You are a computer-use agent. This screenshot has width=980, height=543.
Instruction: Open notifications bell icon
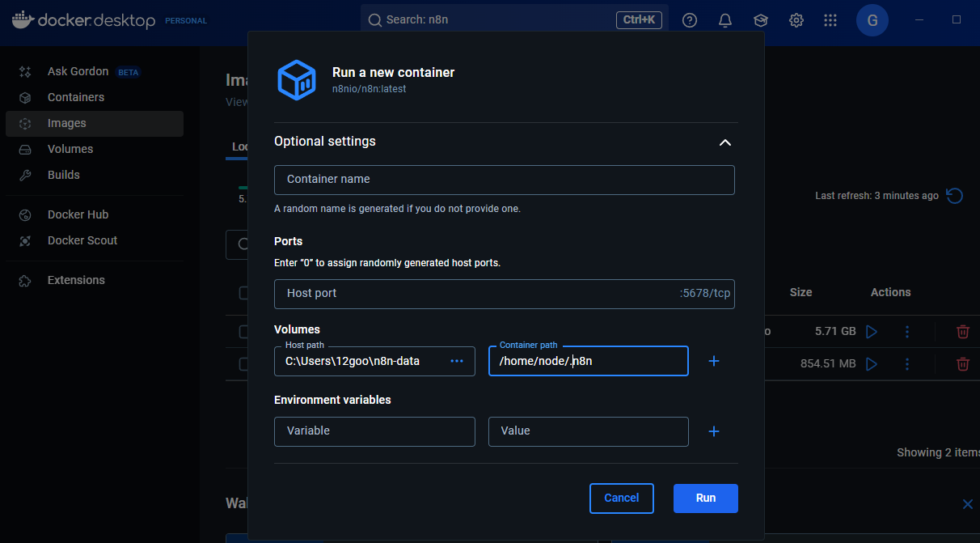coord(725,20)
